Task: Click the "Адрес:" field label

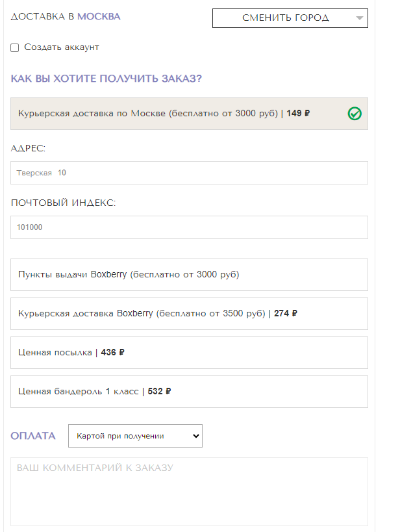Action: 29,148
